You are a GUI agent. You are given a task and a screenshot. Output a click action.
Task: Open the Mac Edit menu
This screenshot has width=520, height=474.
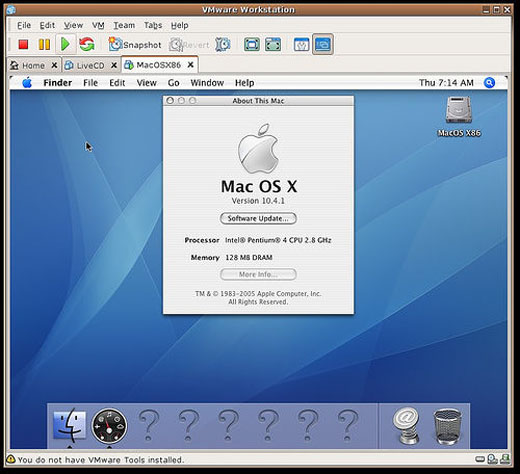(x=117, y=83)
